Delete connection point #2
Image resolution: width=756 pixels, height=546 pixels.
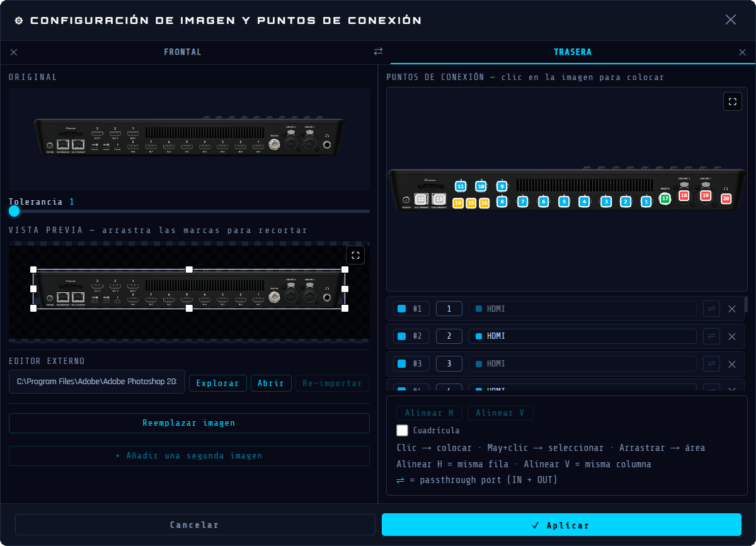point(732,336)
